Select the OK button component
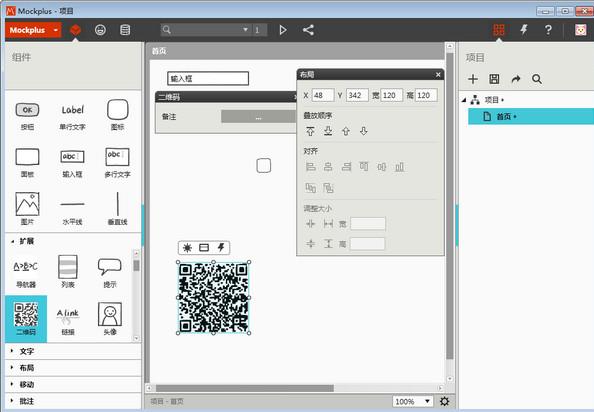Viewport: 594px width, 412px height. 27,115
